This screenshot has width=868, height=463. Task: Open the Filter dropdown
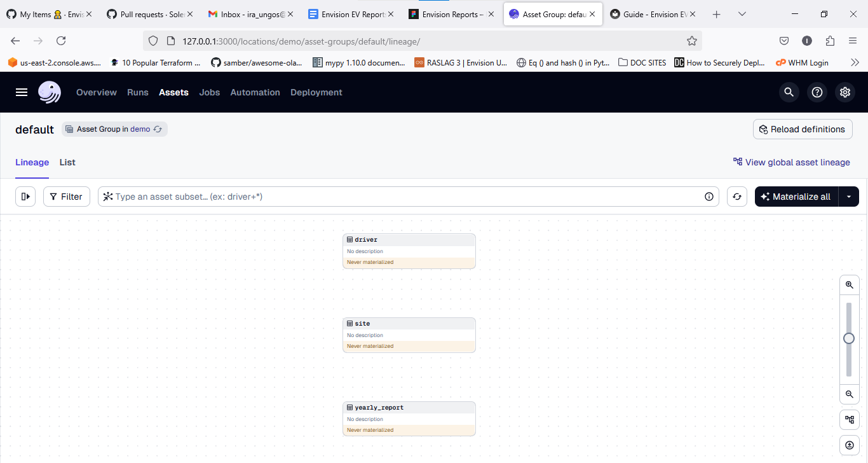pyautogui.click(x=67, y=197)
